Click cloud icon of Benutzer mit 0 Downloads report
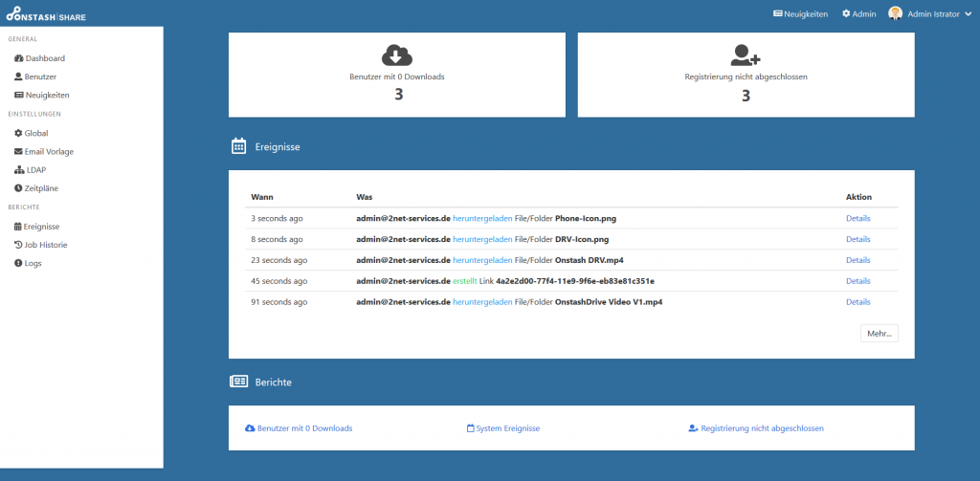 (250, 428)
